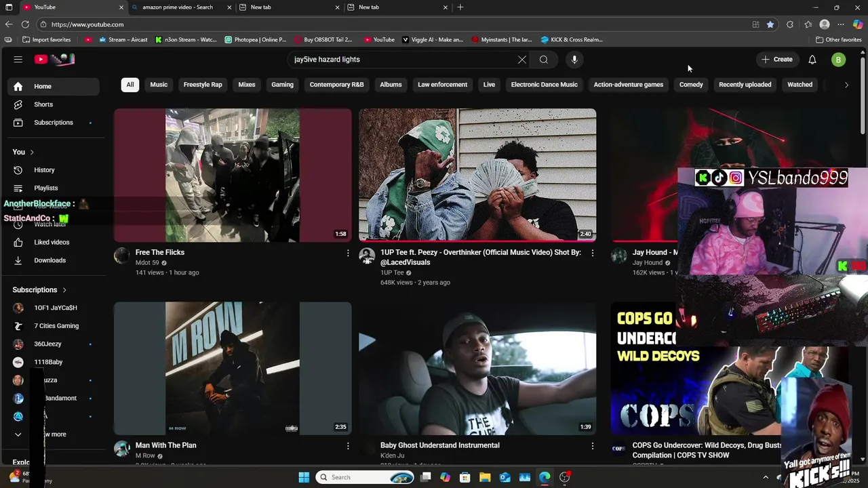868x488 pixels.
Task: Select the Albums filter chip
Action: coord(391,85)
